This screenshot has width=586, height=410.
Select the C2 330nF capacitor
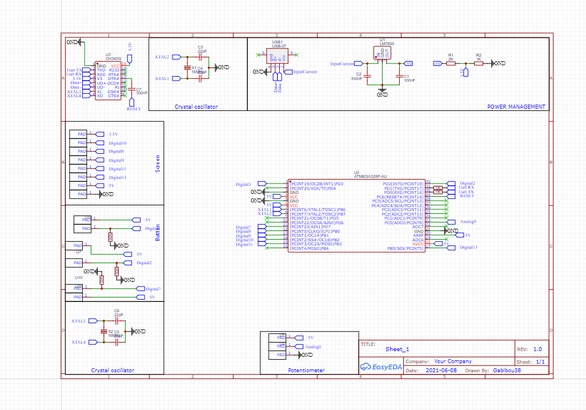point(367,76)
